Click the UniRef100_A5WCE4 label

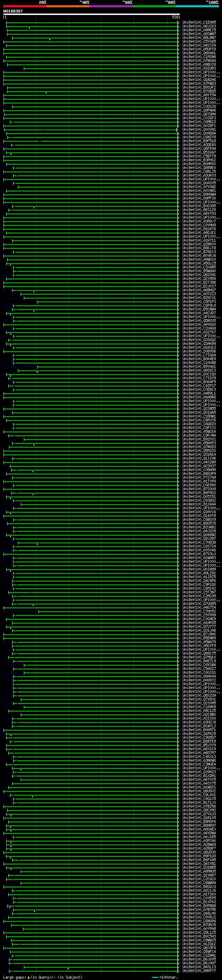199,432
